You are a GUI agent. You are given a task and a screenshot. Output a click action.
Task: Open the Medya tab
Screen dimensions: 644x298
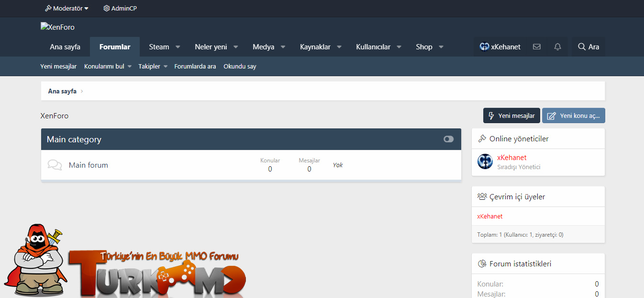point(264,47)
